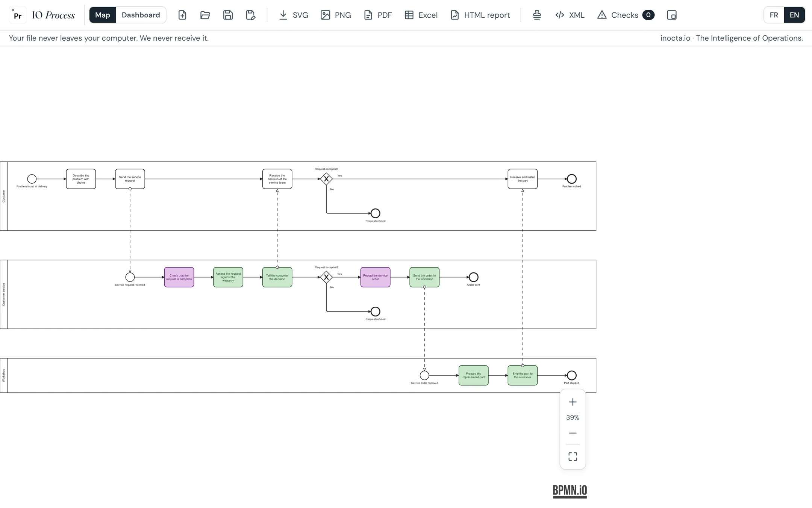This screenshot has height=508, width=812.
Task: Select 'Ship the part to the customer' task
Action: 523,376
